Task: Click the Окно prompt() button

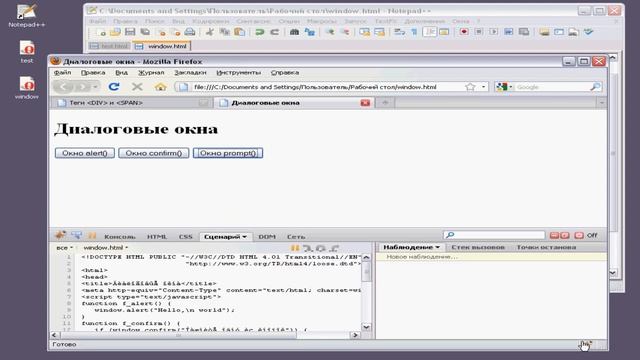Action: click(228, 153)
